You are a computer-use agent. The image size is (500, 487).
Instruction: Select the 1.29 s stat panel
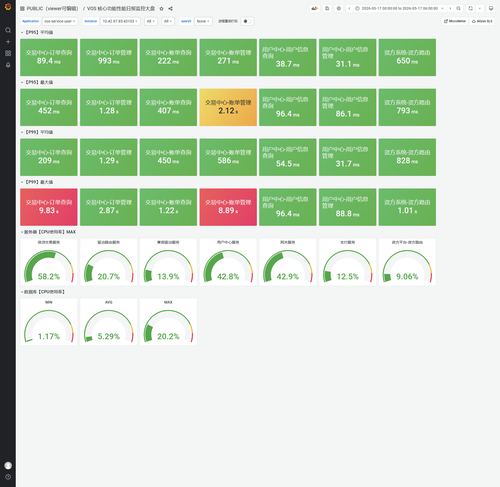tap(109, 157)
